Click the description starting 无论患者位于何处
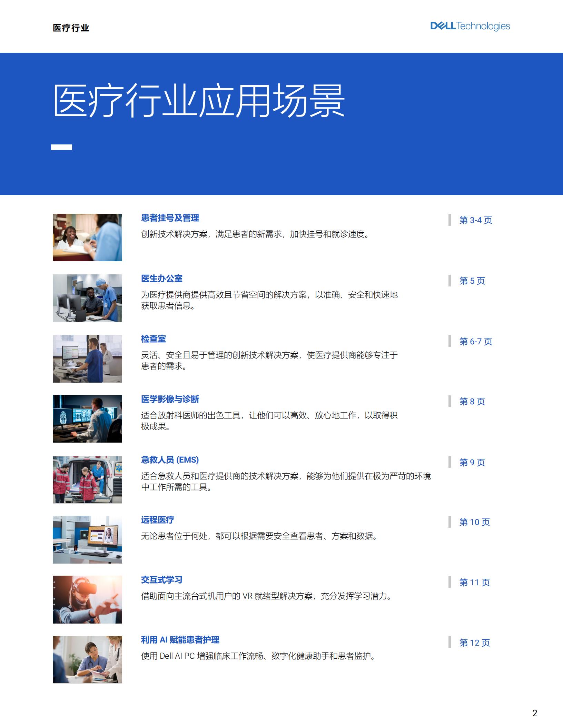Image resolution: width=563 pixels, height=728 pixels. [x=259, y=536]
